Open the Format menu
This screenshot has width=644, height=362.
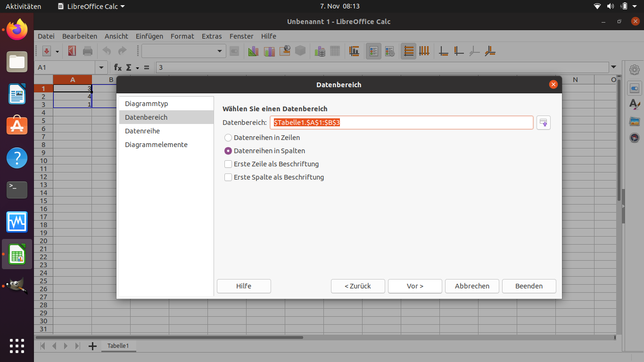tap(182, 36)
